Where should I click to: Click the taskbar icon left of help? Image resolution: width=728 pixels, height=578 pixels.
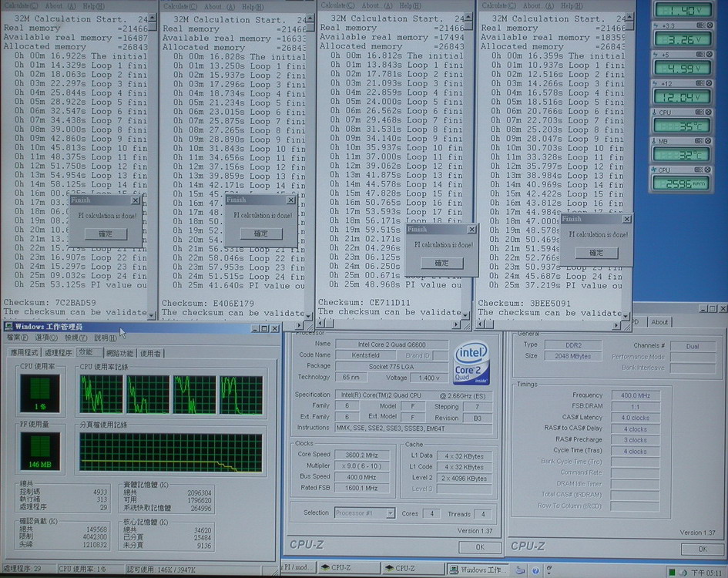tap(521, 570)
